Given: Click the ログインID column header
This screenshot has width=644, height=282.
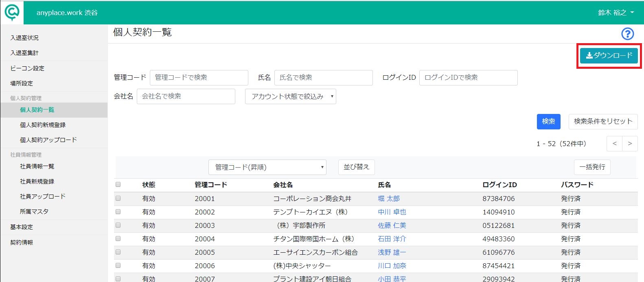Looking at the screenshot, I should tap(499, 185).
